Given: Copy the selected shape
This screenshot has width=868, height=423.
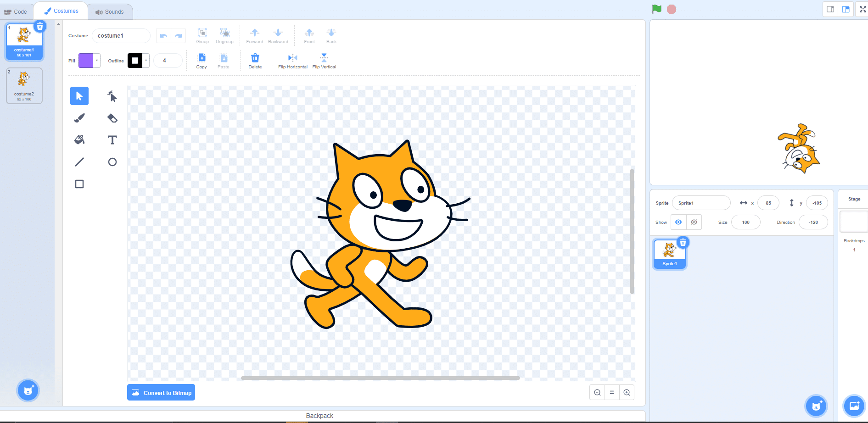Looking at the screenshot, I should click(202, 61).
